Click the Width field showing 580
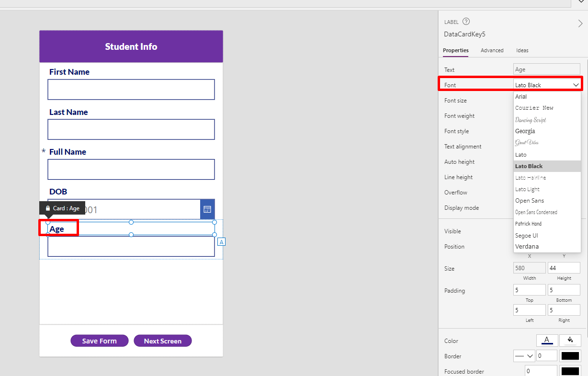The height and width of the screenshot is (376, 588). (529, 268)
